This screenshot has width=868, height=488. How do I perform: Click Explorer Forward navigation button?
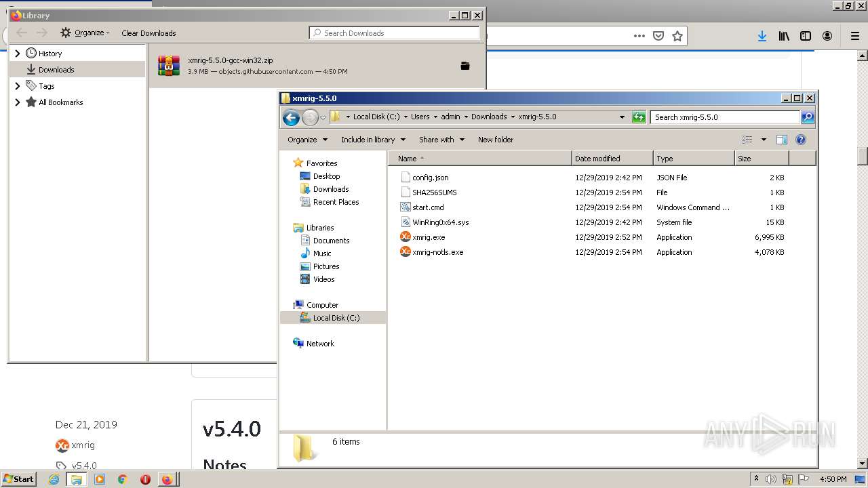coord(310,117)
